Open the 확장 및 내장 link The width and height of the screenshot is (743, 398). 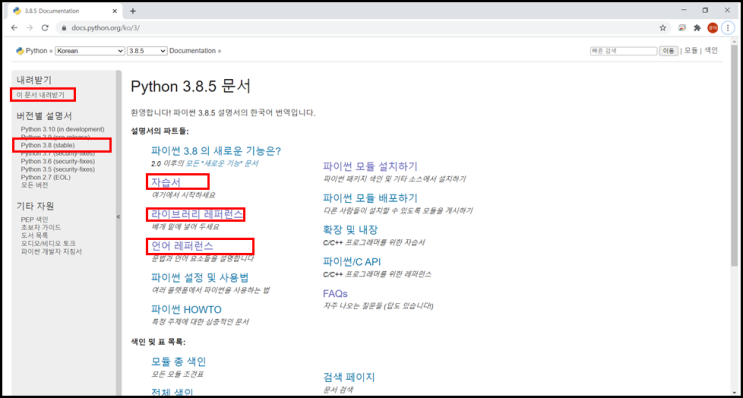click(350, 230)
